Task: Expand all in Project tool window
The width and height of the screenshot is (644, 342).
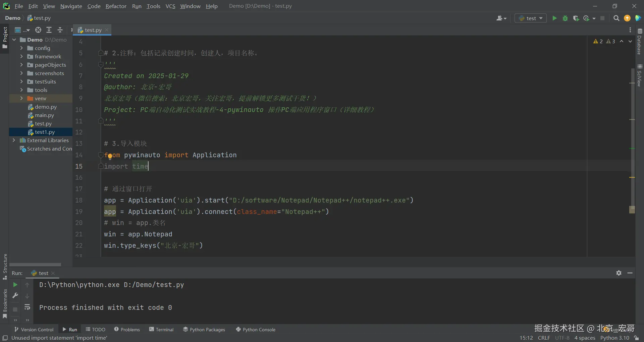Action: 49,30
